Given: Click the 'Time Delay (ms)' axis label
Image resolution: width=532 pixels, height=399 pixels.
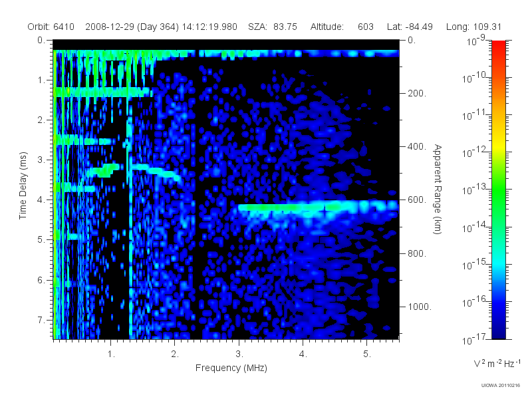Looking at the screenshot, I should click(23, 186).
